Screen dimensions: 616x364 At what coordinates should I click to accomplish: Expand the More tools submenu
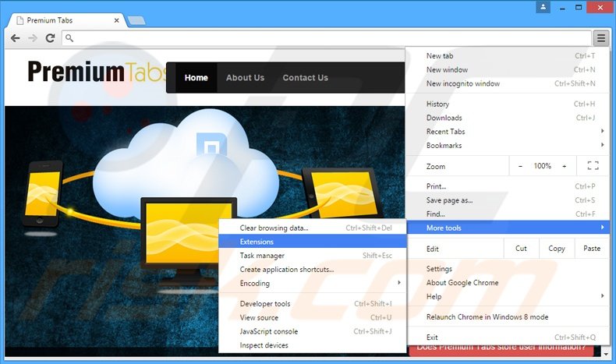508,228
